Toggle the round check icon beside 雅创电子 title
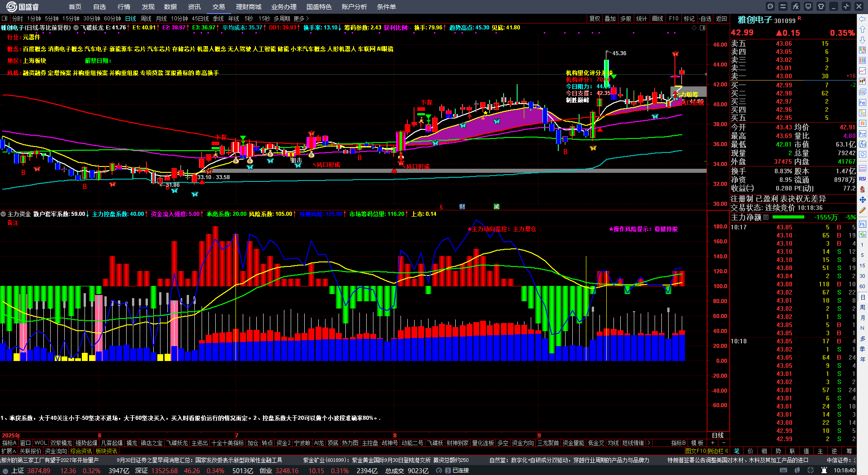Image resolution: width=868 pixels, height=475 pixels. click(76, 28)
